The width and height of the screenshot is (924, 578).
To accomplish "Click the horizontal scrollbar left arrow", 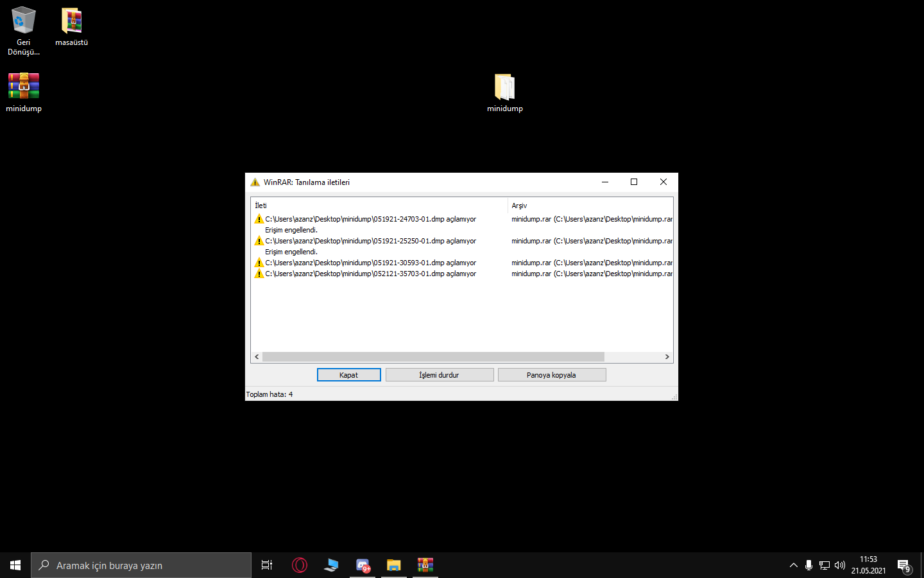I will pos(257,356).
